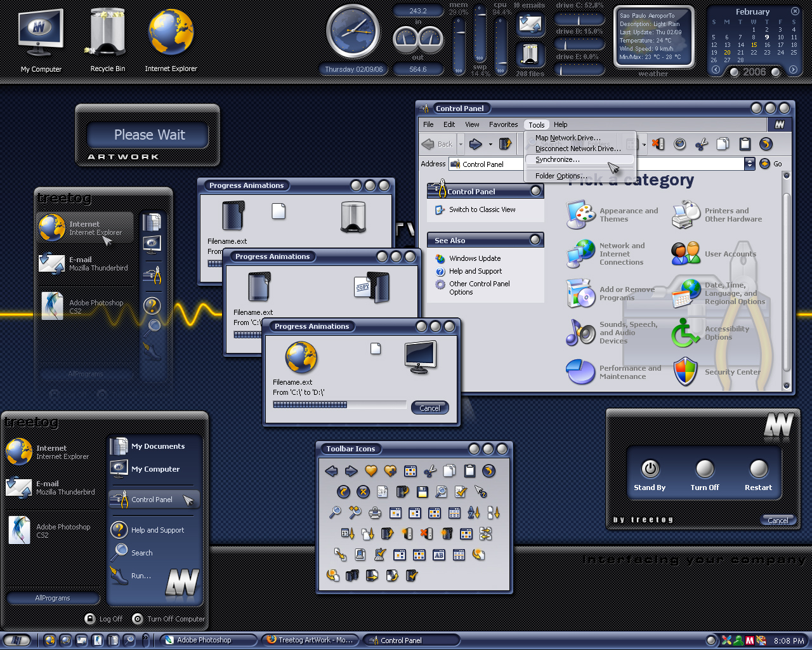Image resolution: width=812 pixels, height=650 pixels.
Task: Click the Search magnifier in compact start menu column
Action: point(153,328)
